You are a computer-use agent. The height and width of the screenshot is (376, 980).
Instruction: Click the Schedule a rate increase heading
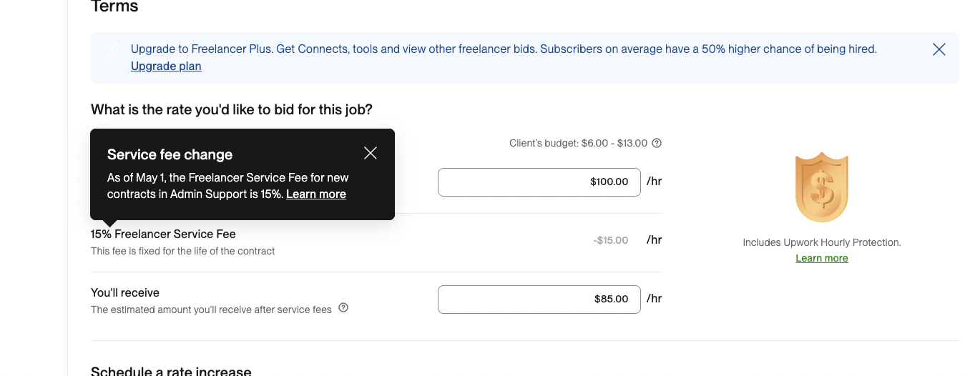[x=171, y=371]
